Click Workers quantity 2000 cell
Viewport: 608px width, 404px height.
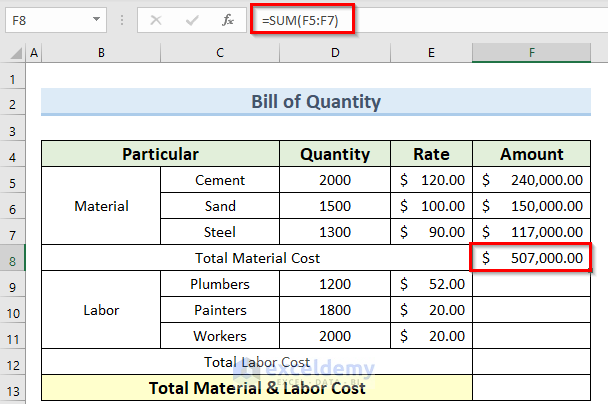335,336
